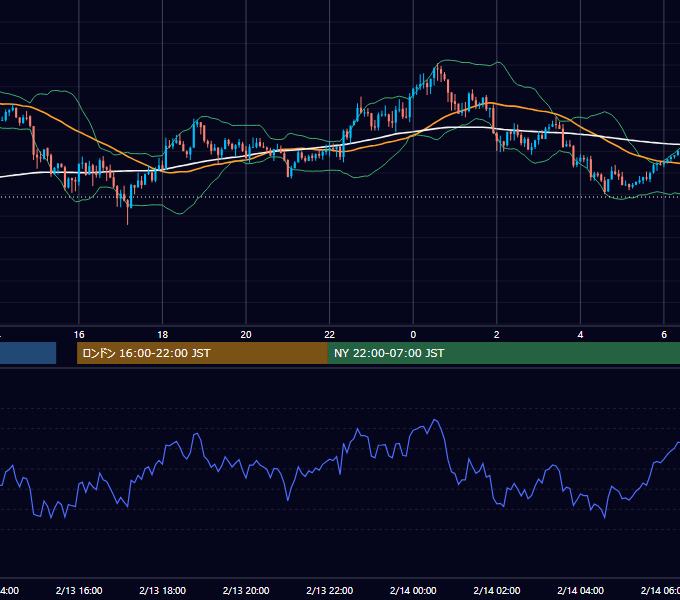The width and height of the screenshot is (680, 600).
Task: Click the 2/14 04:00 label on the oscillator axis
Action: [x=580, y=590]
